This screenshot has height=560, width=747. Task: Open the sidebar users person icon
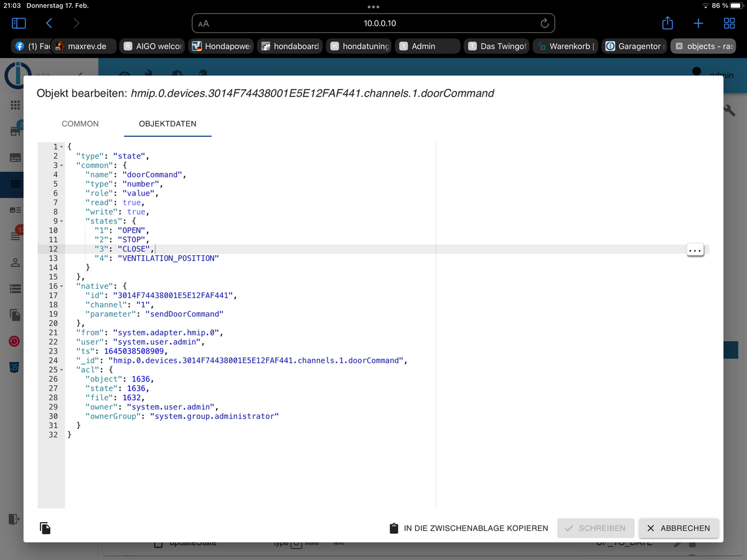(x=15, y=263)
